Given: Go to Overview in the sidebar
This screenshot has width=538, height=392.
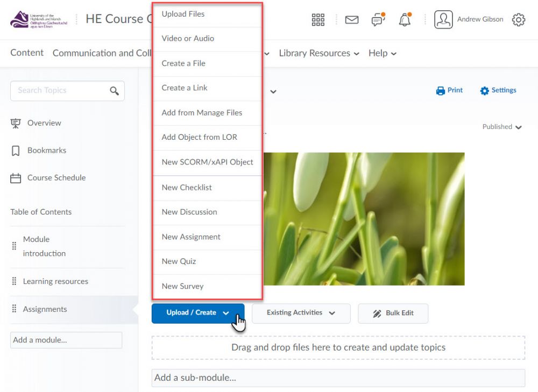Looking at the screenshot, I should pos(44,123).
